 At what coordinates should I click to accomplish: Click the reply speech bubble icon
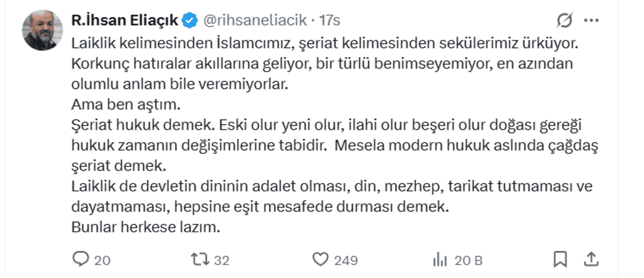click(x=80, y=260)
